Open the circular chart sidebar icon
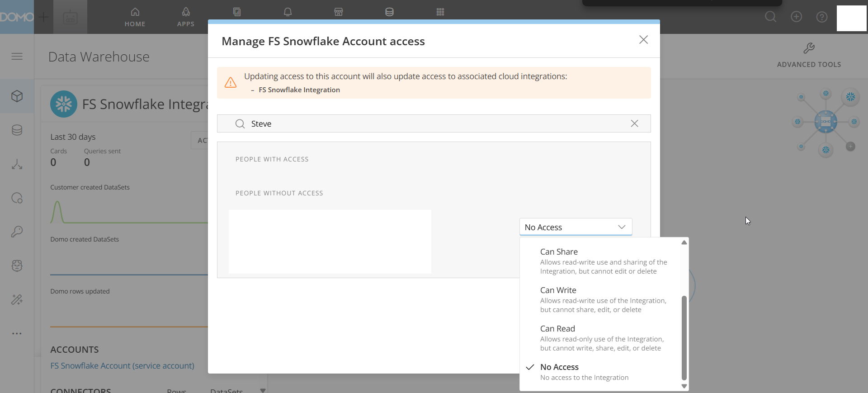 point(17,198)
